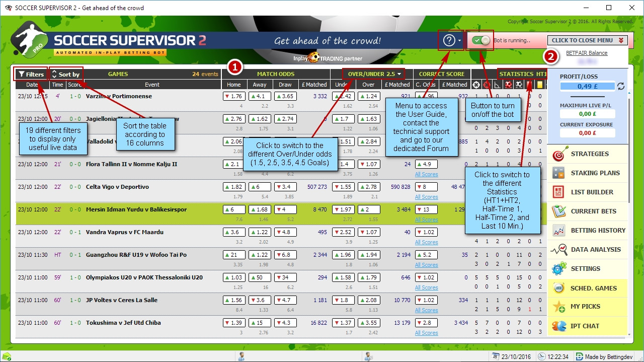
Task: Select the Vandra Vaprus v FC Maardu row
Action: [281, 236]
